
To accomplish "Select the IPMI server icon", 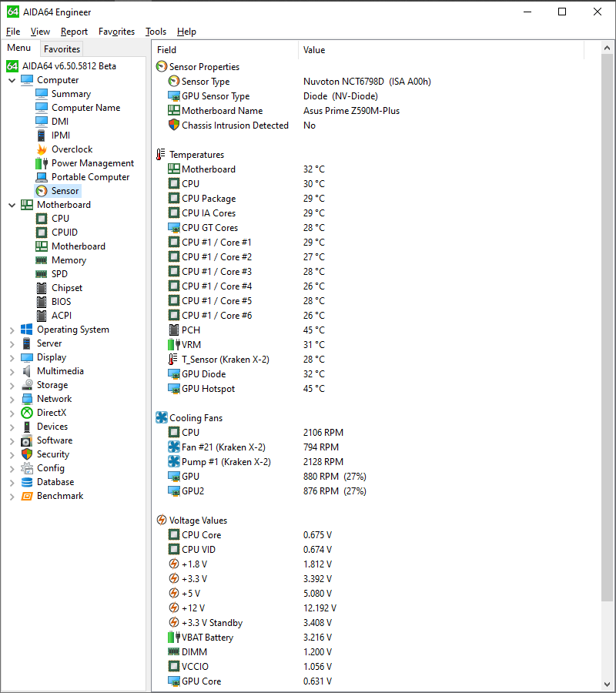I will 42,136.
